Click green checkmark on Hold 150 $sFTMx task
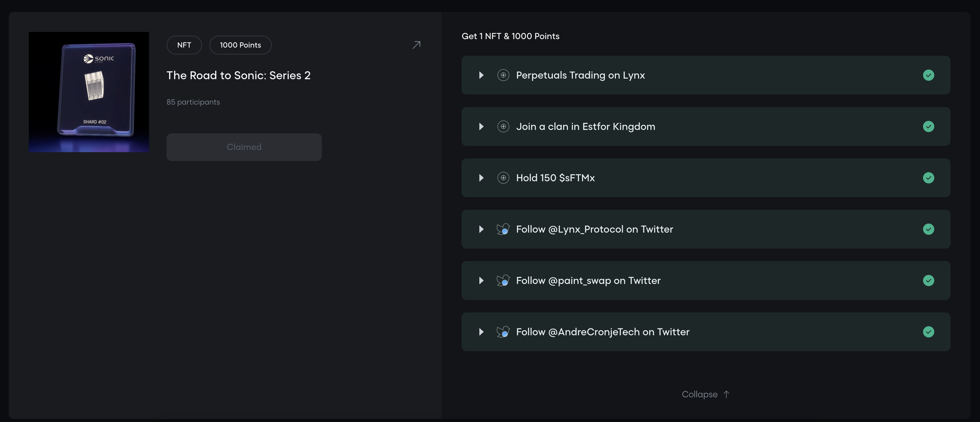980x422 pixels. tap(928, 178)
